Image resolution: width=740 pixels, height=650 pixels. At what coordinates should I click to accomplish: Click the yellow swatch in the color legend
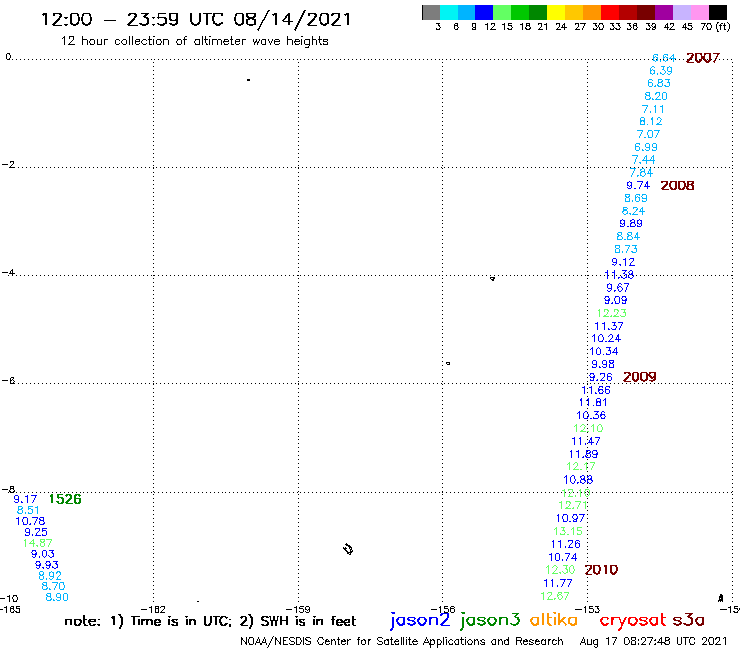click(x=555, y=12)
